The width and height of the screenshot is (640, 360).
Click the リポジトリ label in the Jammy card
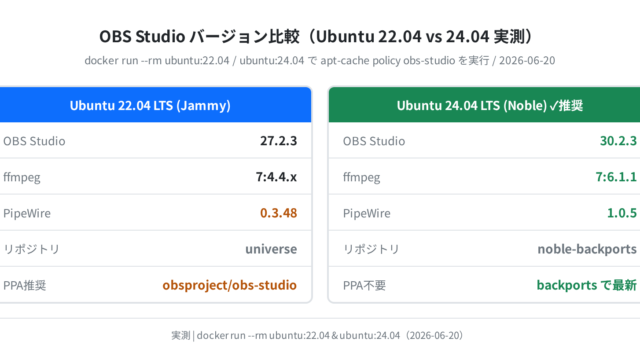pos(31,249)
